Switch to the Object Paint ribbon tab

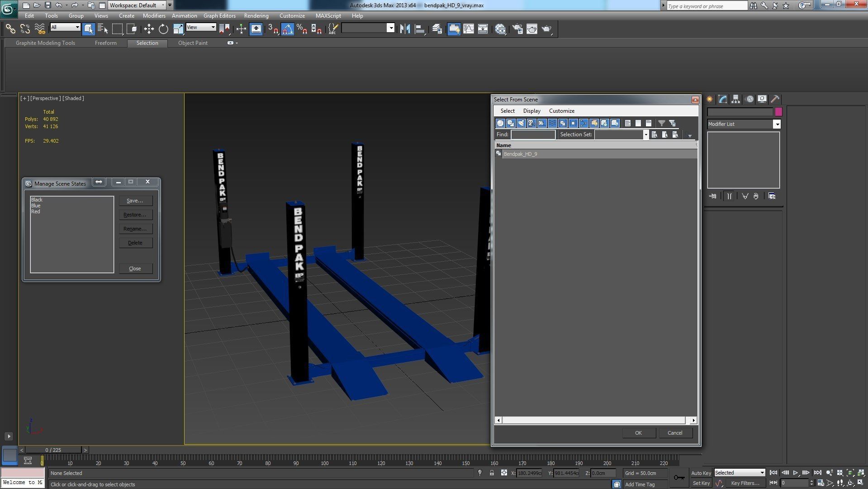[x=193, y=43]
